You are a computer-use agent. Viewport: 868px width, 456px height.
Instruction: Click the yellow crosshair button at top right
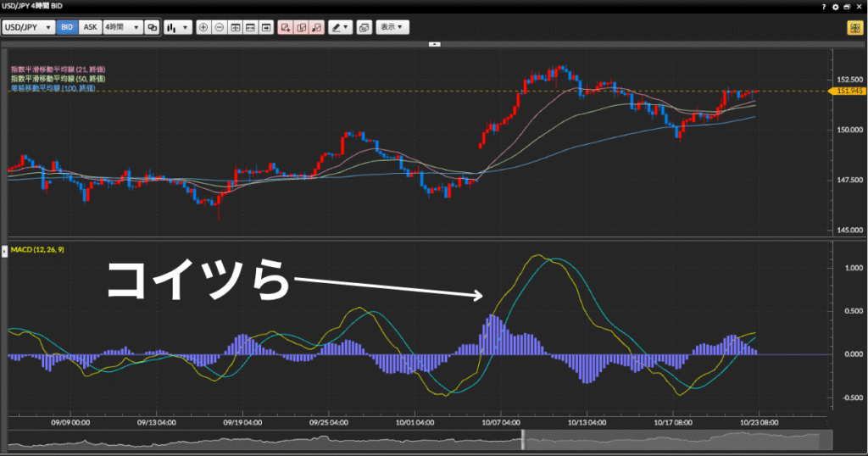854,27
